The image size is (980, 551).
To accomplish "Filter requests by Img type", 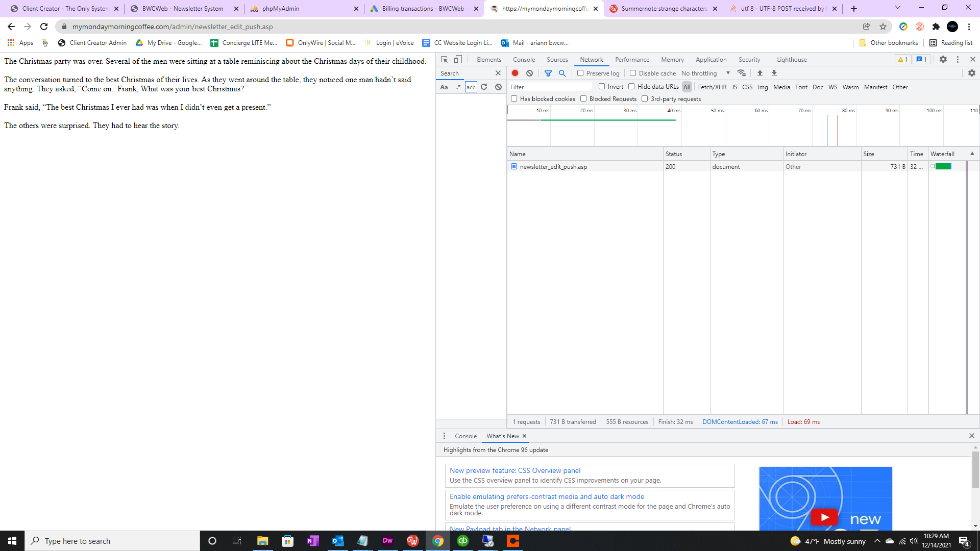I will [x=763, y=87].
